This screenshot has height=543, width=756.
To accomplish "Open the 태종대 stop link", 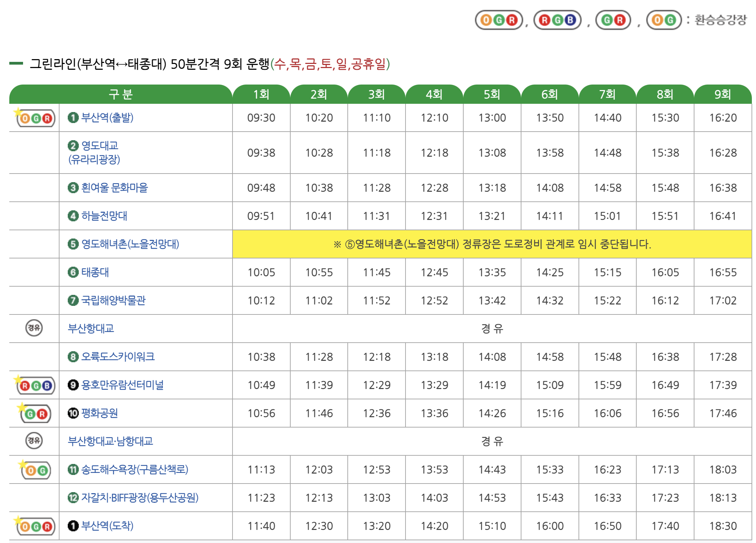I will (x=95, y=272).
